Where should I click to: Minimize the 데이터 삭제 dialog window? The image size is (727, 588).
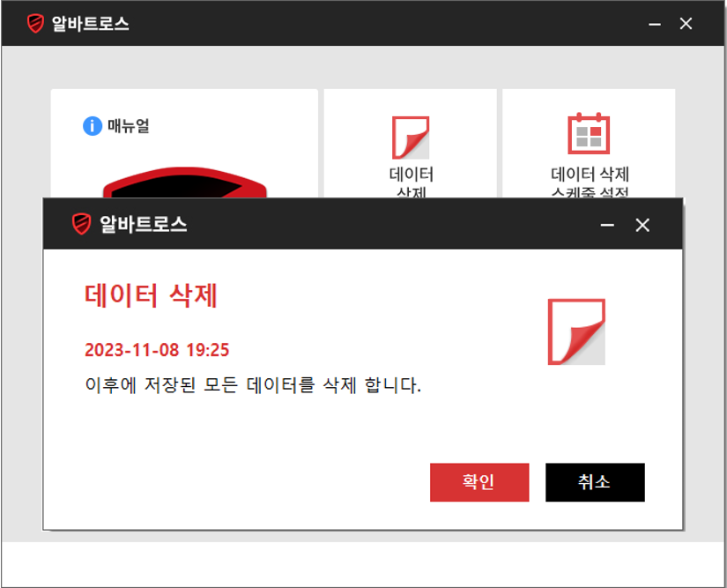(x=606, y=226)
